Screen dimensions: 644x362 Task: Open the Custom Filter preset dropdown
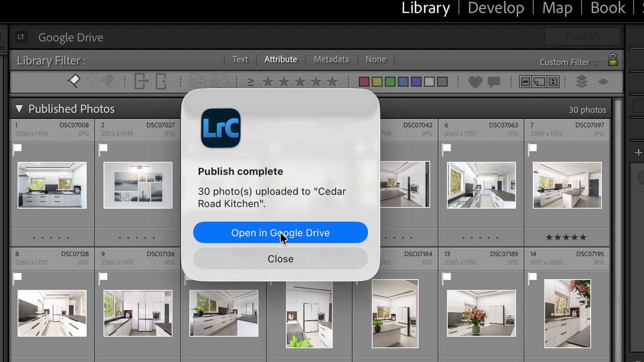click(x=570, y=62)
